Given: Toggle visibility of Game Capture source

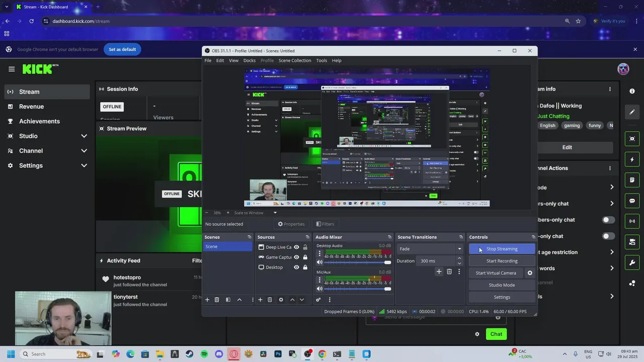Looking at the screenshot, I should [296, 257].
